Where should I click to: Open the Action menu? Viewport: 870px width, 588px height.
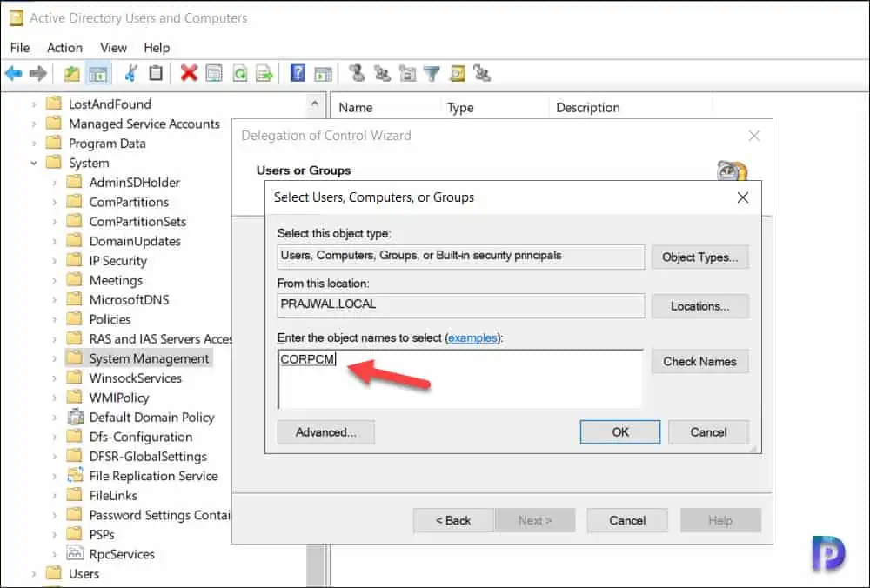click(x=64, y=48)
